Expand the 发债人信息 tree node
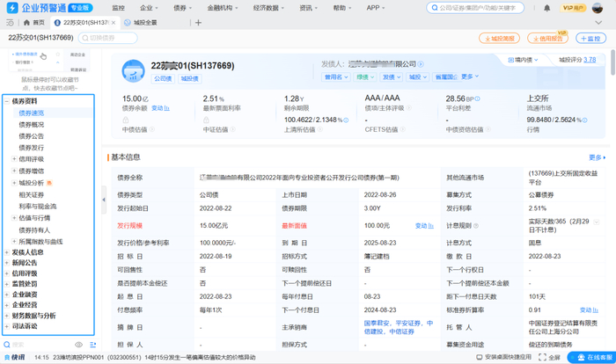The width and height of the screenshot is (616, 364). coord(6,251)
